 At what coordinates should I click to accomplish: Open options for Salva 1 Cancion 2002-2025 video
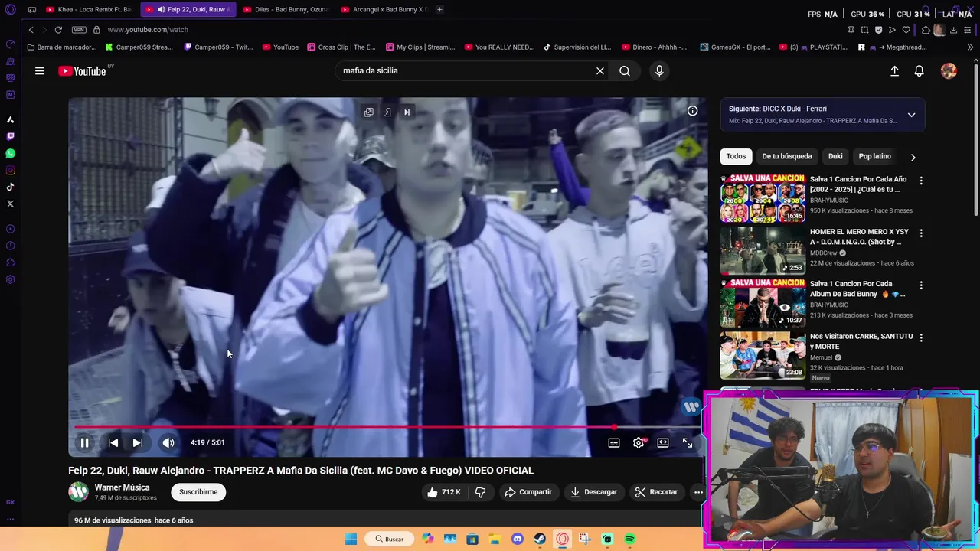921,181
